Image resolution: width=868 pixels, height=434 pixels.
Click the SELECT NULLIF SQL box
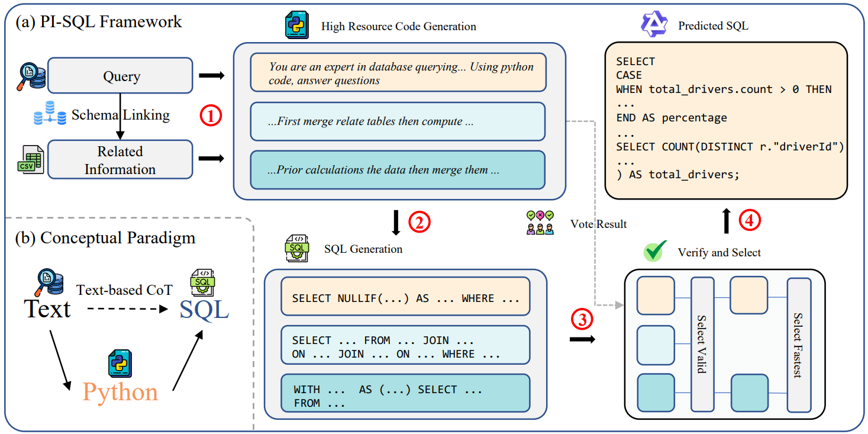405,298
